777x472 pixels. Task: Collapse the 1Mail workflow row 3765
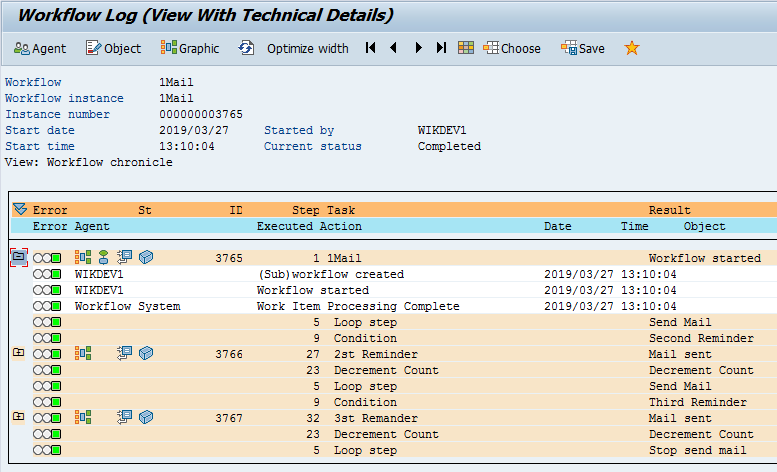pyautogui.click(x=19, y=257)
